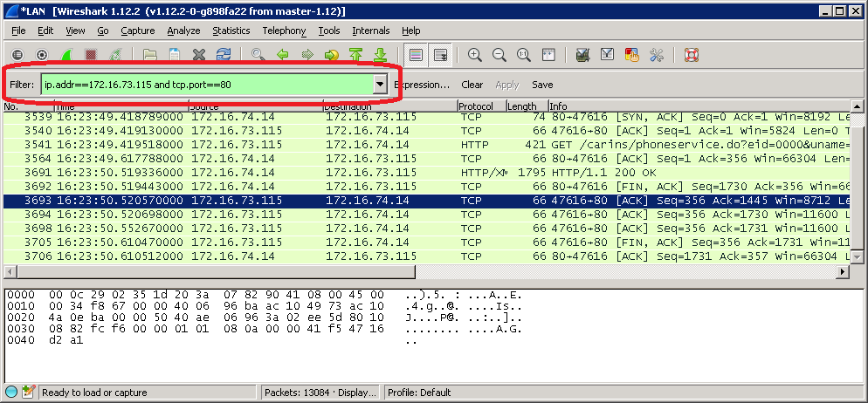Go forward in packet history arrow

pos(307,55)
